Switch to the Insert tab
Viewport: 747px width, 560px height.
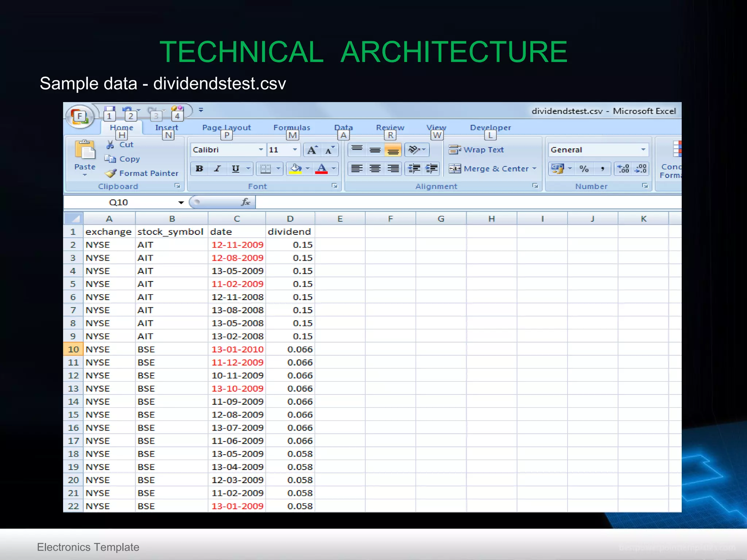[167, 128]
